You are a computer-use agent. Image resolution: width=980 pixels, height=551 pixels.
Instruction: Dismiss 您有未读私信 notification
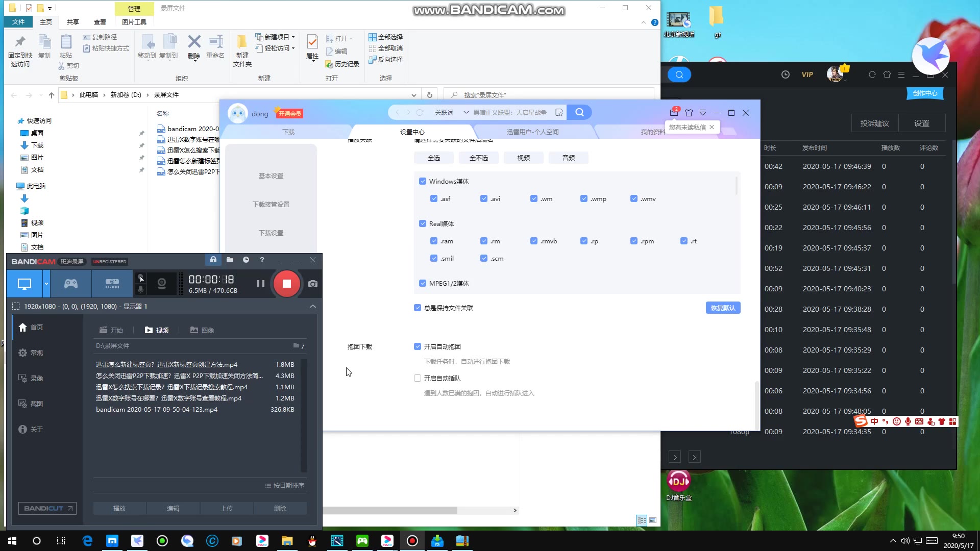[712, 127]
